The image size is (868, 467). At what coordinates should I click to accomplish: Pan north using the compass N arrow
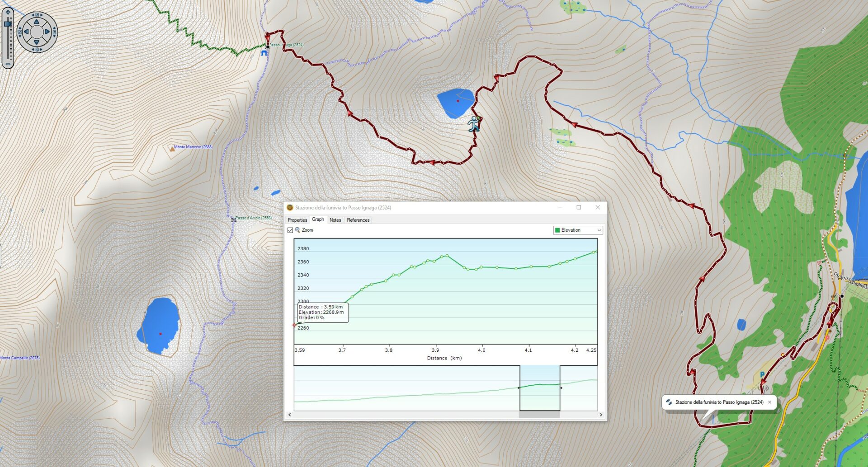point(36,22)
